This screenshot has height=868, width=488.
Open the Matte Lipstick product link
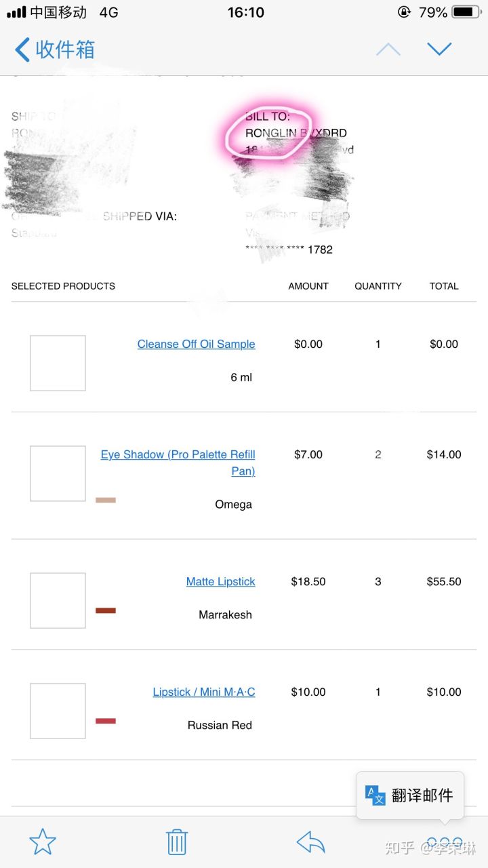(220, 581)
